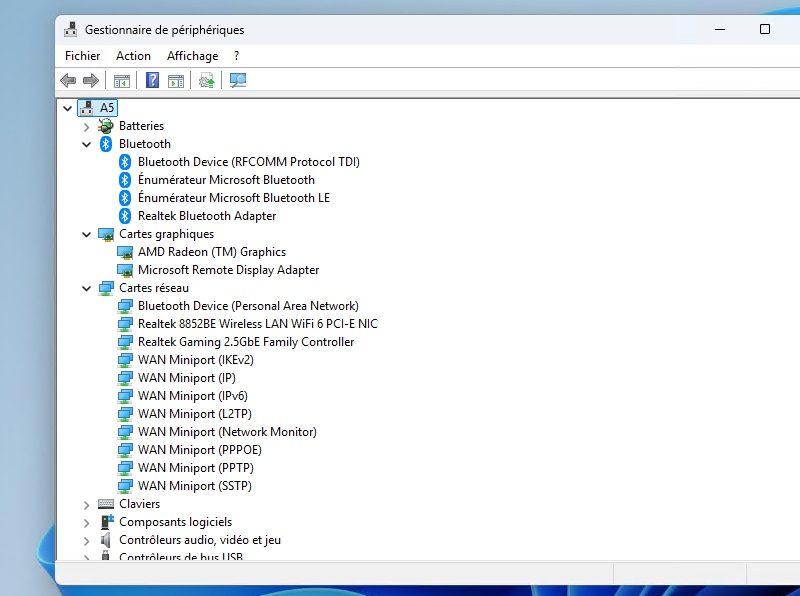Select Énumérateur Microsoft Bluetooth device
Viewport: 800px width, 596px height.
coord(226,180)
